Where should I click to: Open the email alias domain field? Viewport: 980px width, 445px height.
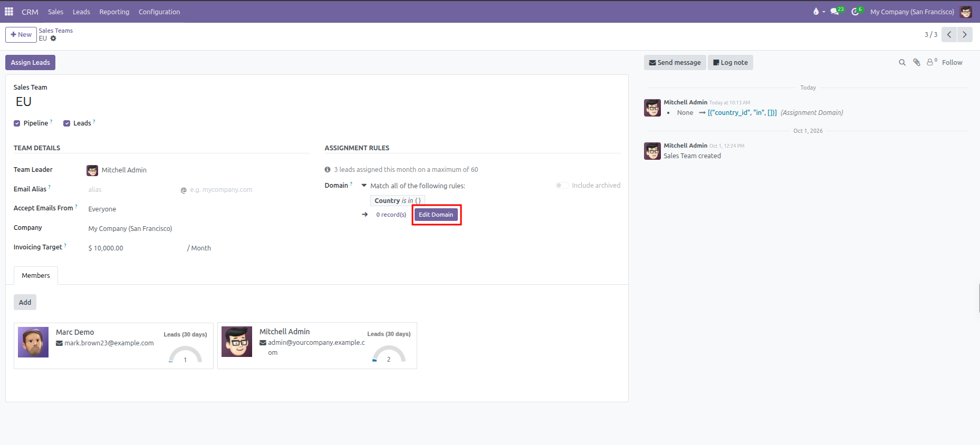coord(249,190)
